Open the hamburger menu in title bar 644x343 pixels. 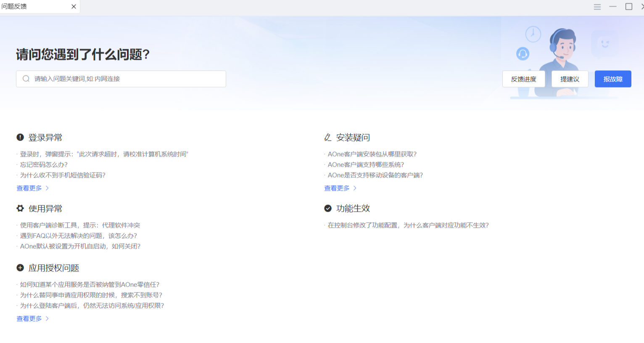tap(597, 7)
